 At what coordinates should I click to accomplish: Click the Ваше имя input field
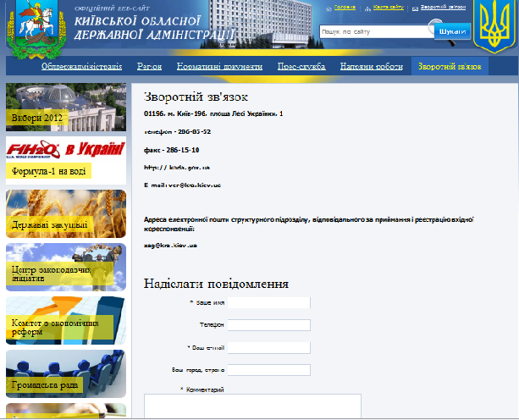[x=268, y=302]
